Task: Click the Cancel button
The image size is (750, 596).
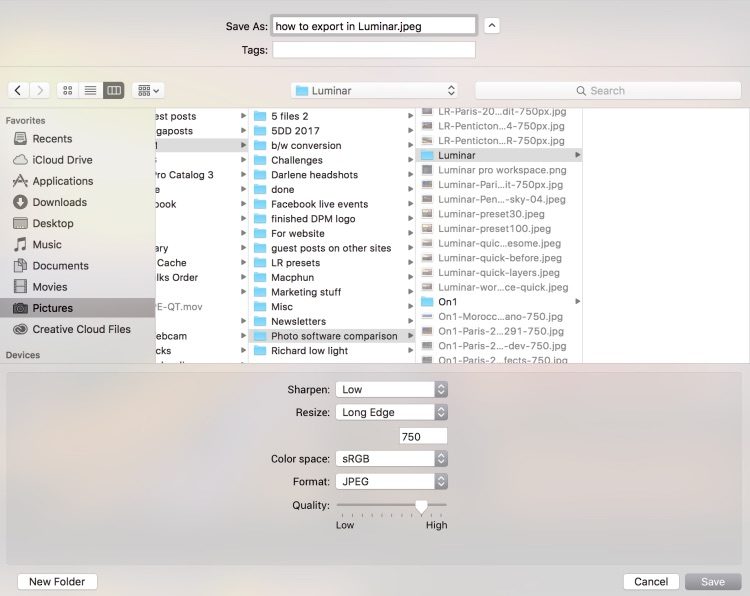Action: pyautogui.click(x=651, y=582)
